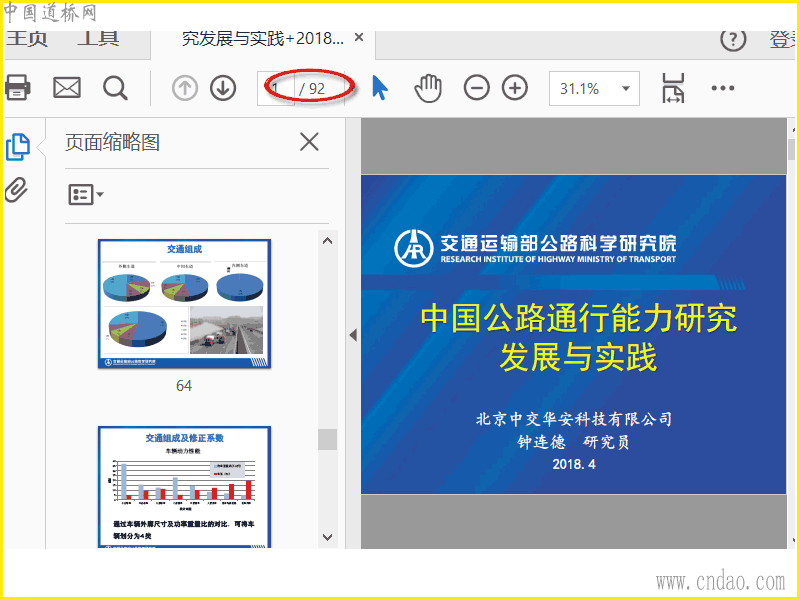Select the page 64 thumbnail 交通组成
Screen dimensions: 800x600
(184, 304)
